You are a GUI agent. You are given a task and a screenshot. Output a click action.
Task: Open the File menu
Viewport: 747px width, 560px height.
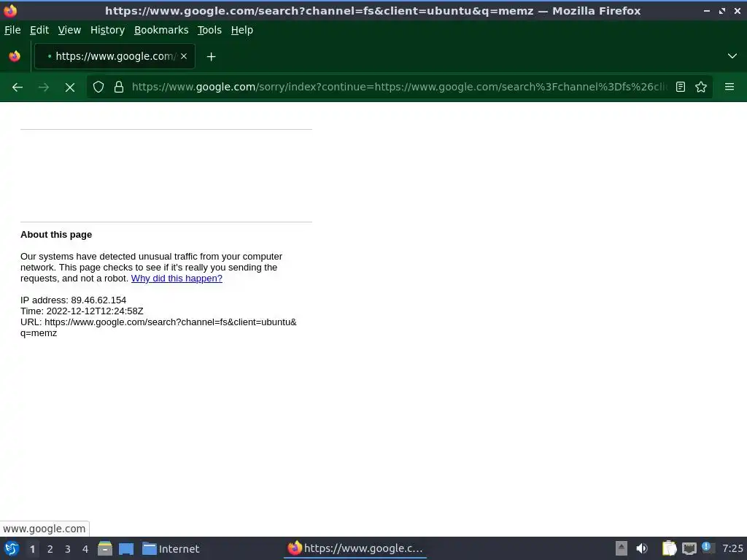pos(12,30)
